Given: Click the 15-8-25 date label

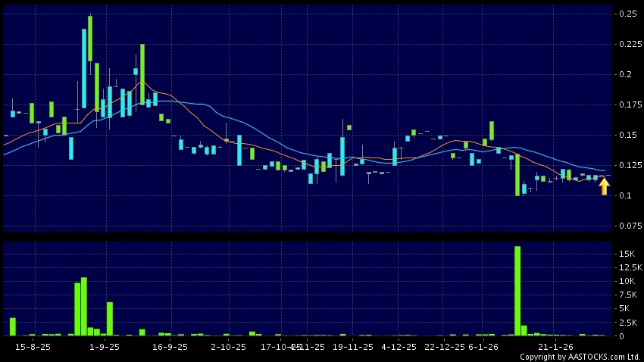Looking at the screenshot, I should click(x=33, y=346).
